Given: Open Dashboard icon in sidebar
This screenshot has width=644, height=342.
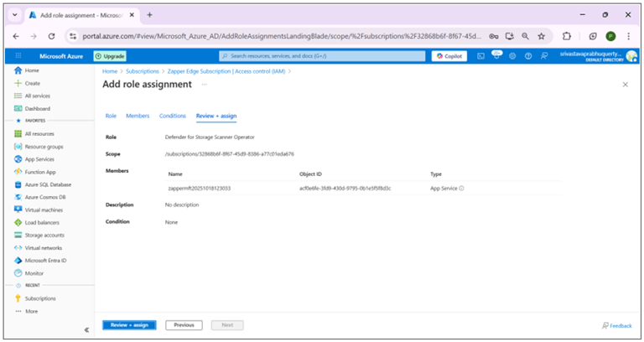Looking at the screenshot, I should [x=18, y=109].
